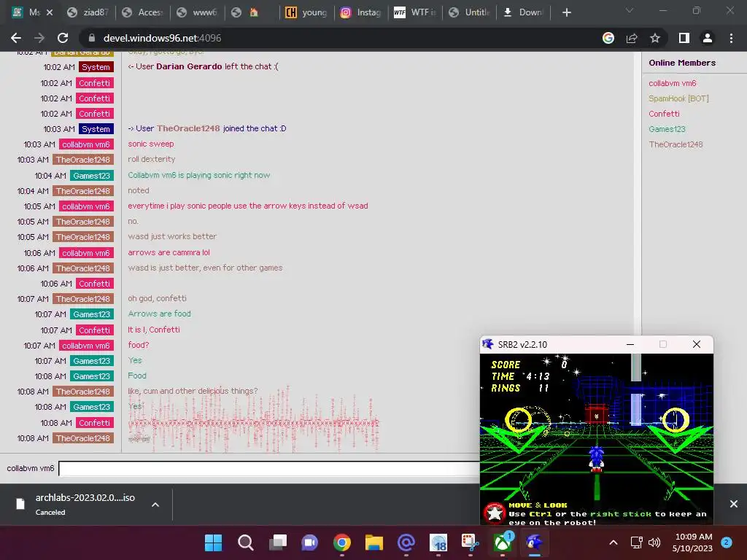
Task: Switch to the ziad87 tab
Action: tap(88, 12)
